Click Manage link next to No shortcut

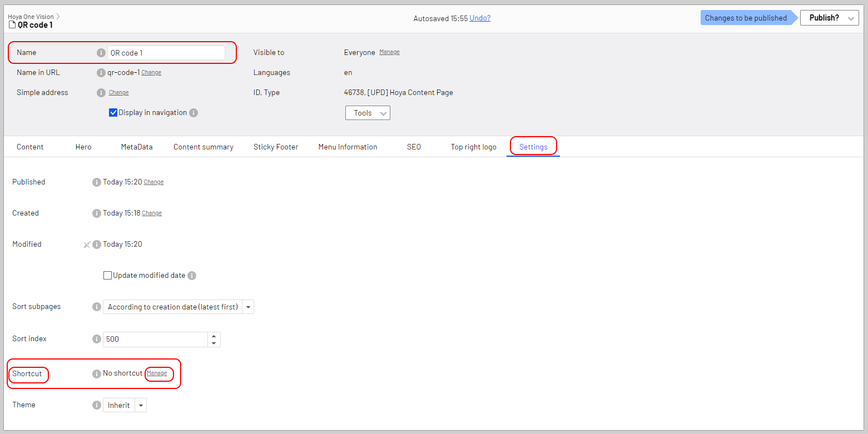[x=157, y=373]
